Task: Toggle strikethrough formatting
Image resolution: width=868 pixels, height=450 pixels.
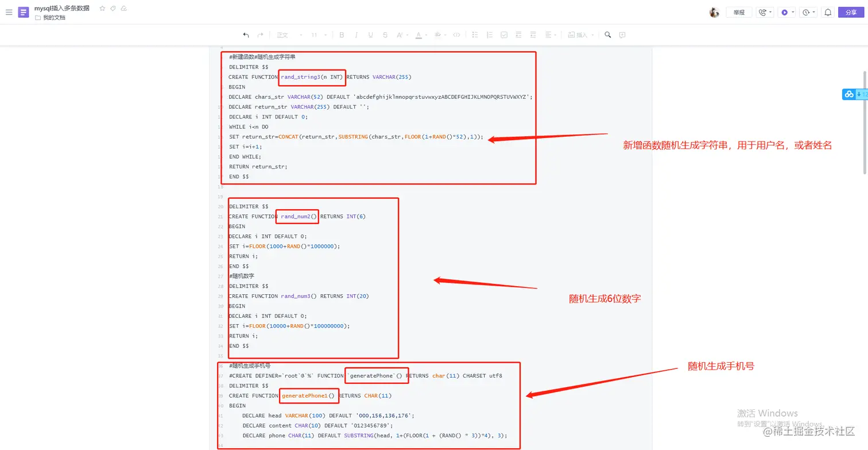Action: click(x=385, y=35)
